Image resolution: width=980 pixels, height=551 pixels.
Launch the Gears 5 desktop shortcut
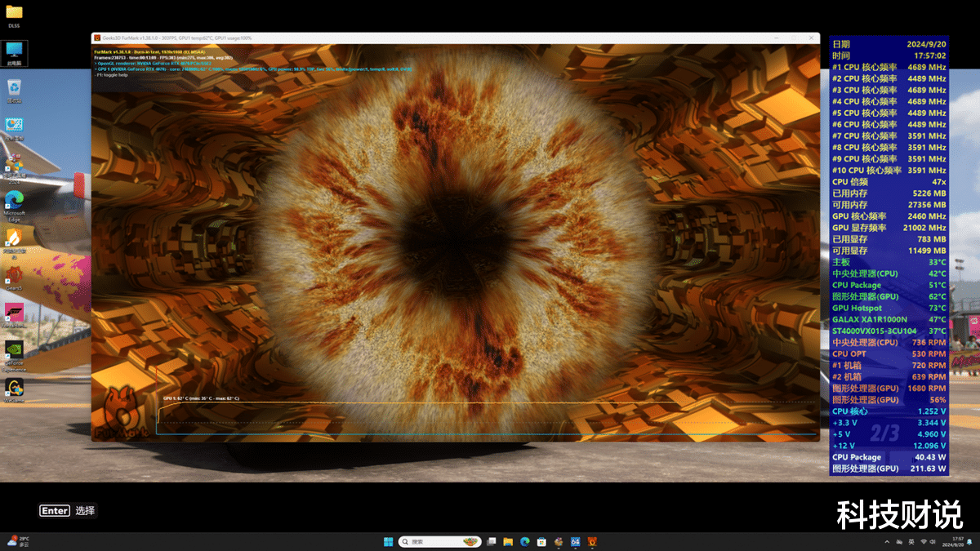(x=14, y=278)
